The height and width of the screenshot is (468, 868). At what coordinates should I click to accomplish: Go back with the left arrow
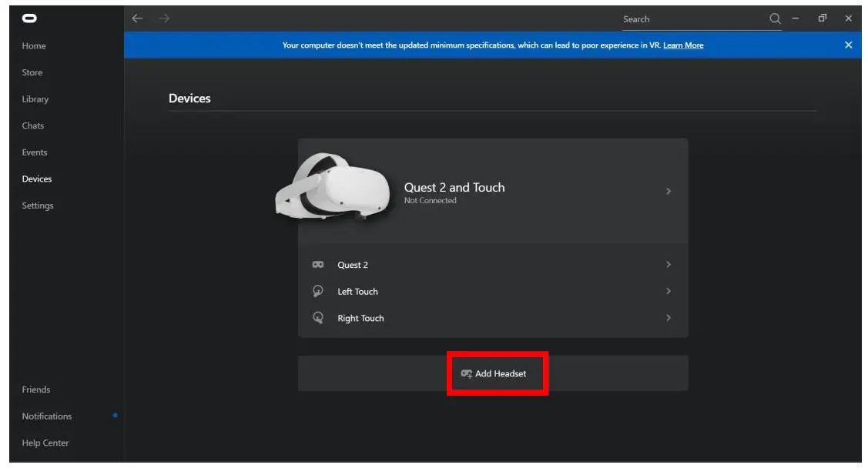pos(137,18)
